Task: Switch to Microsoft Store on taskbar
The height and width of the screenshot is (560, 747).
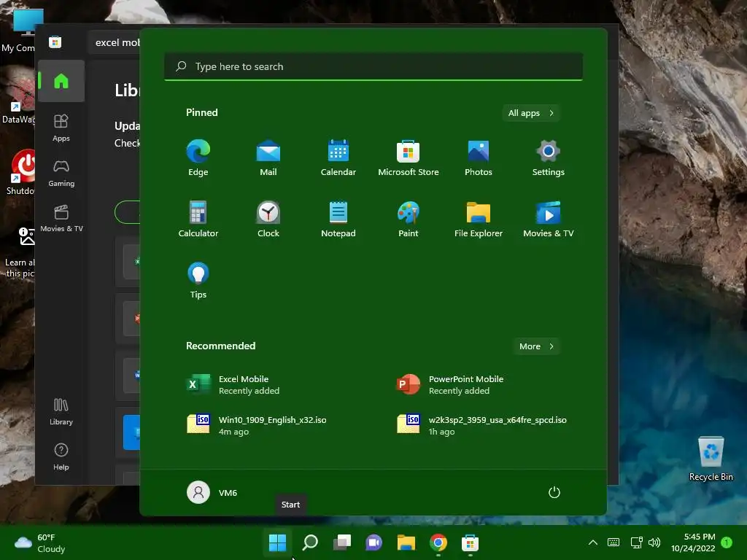Action: coord(471,542)
